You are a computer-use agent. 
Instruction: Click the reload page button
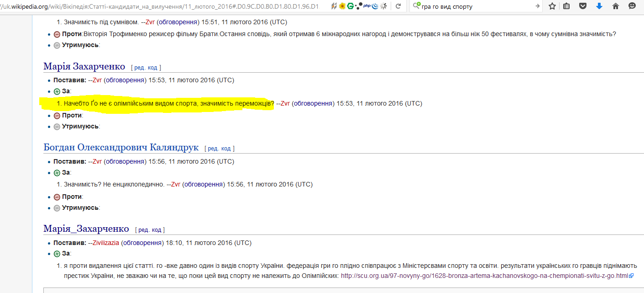tap(398, 6)
